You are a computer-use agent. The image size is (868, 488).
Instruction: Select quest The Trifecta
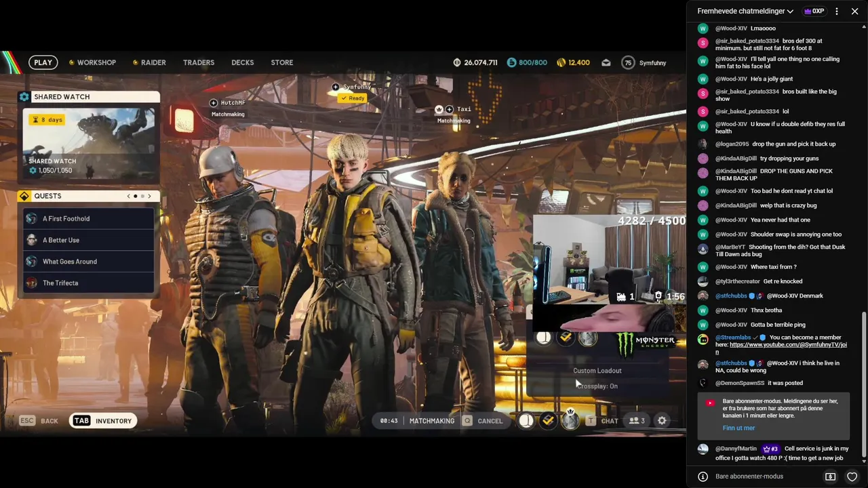[x=89, y=283]
